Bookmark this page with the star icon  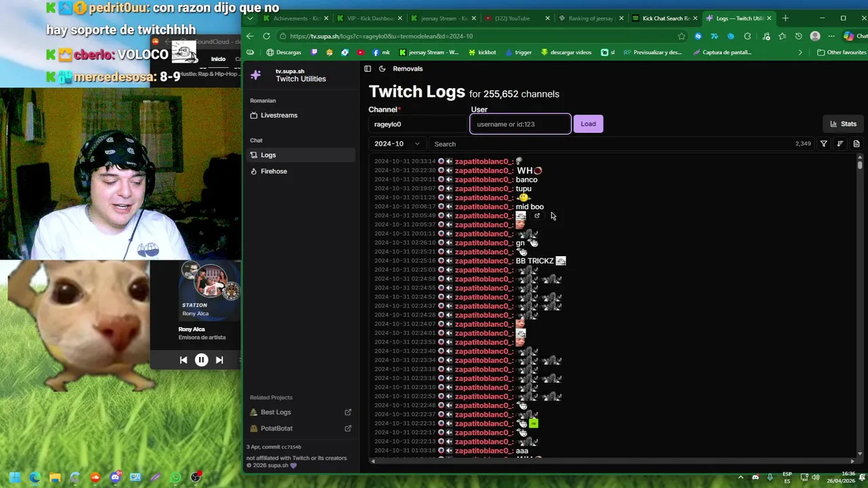point(682,36)
